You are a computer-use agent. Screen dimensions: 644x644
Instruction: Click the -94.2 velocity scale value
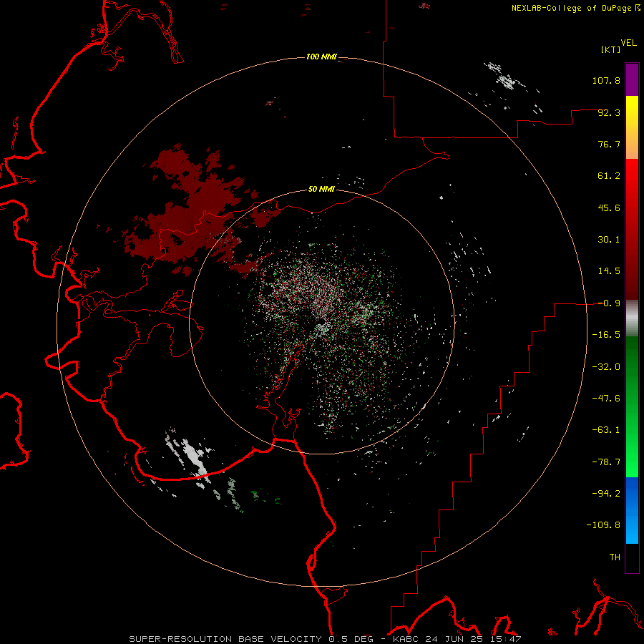[x=606, y=493]
